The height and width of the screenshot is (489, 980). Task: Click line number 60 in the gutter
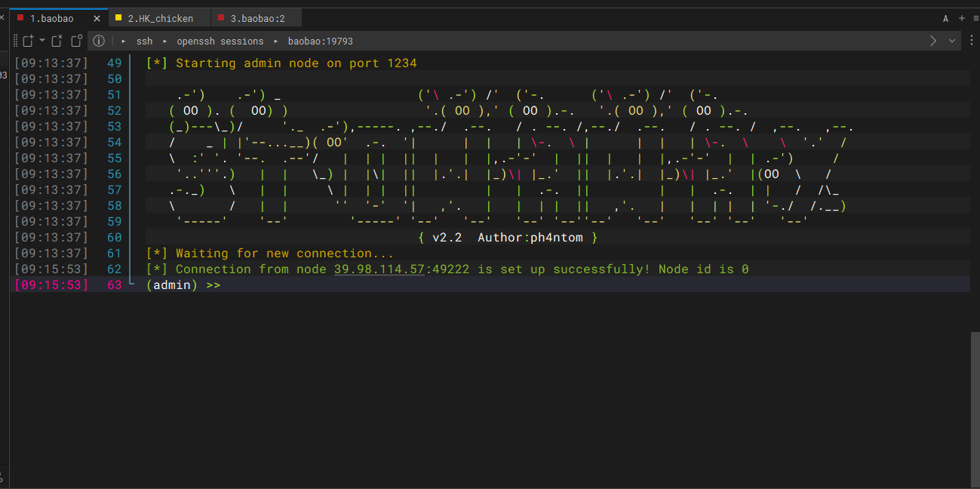[x=114, y=238]
